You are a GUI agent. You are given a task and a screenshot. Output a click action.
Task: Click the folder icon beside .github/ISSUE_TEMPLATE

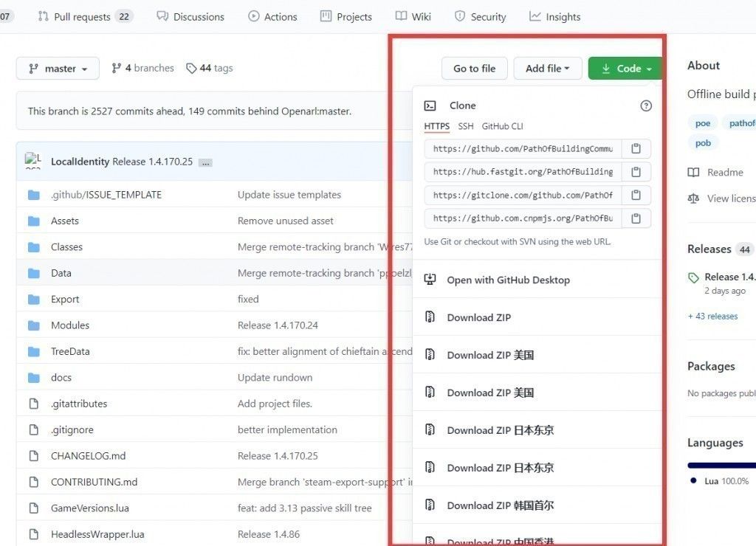pyautogui.click(x=34, y=195)
